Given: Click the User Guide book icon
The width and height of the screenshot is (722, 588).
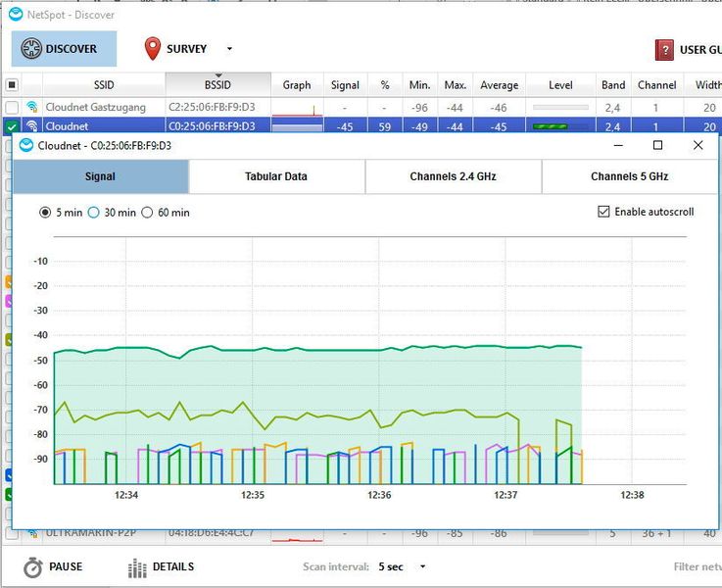Looking at the screenshot, I should (664, 50).
